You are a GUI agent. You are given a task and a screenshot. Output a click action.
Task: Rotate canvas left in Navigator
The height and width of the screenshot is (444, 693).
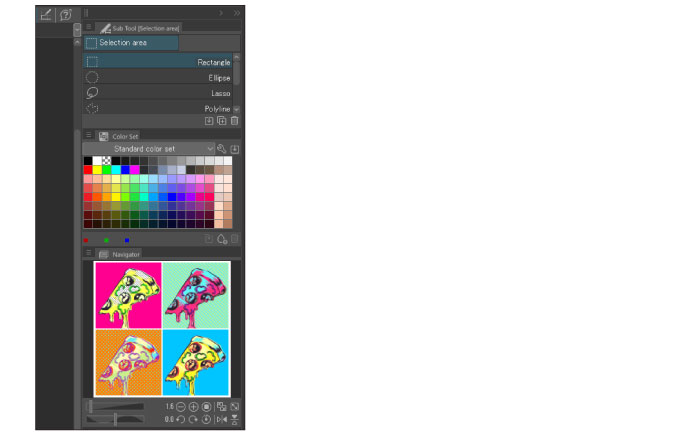(x=181, y=419)
